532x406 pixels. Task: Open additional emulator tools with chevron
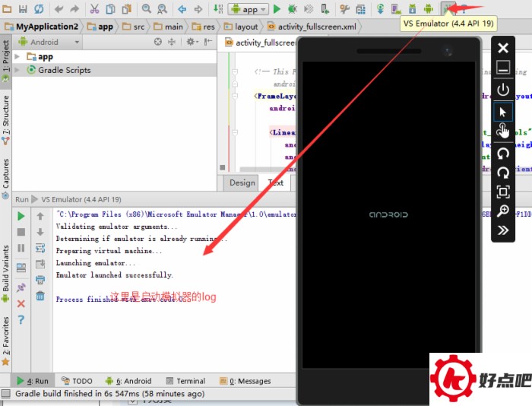coord(502,230)
